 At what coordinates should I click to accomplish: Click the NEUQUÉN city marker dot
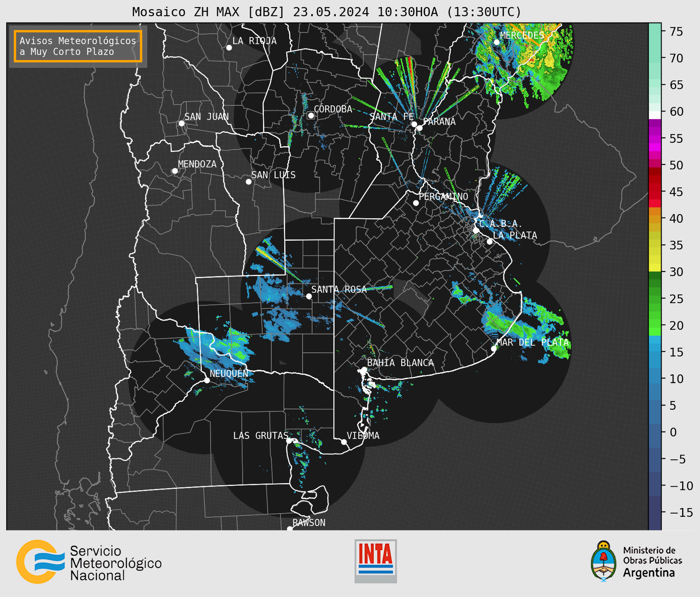pyautogui.click(x=207, y=380)
